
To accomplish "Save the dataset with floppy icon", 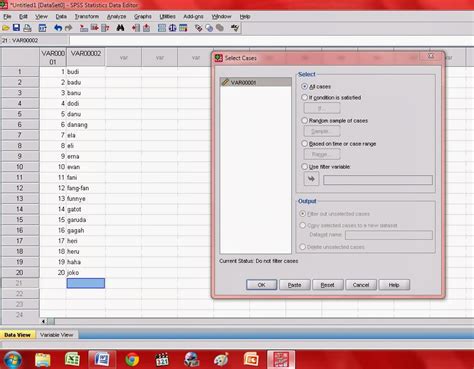I will (x=16, y=28).
